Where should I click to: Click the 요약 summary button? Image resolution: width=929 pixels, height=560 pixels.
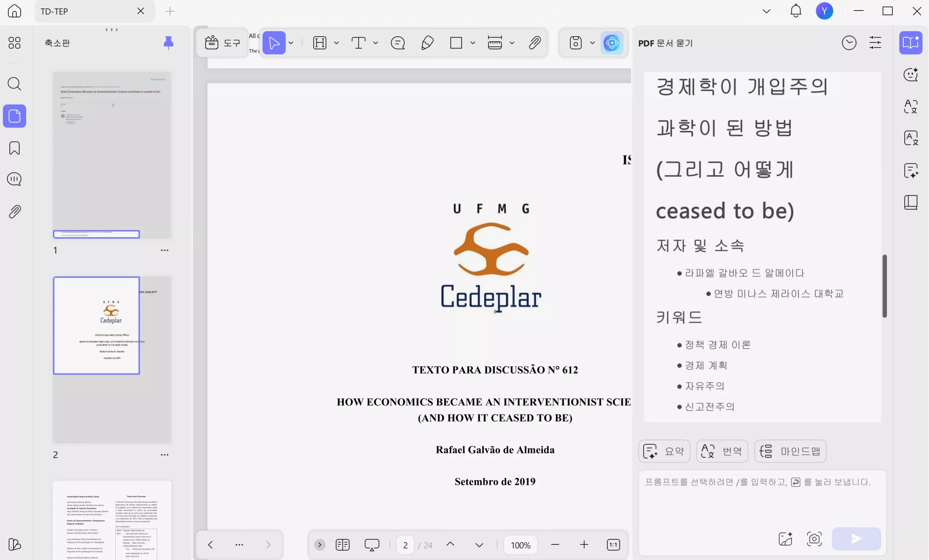[664, 451]
